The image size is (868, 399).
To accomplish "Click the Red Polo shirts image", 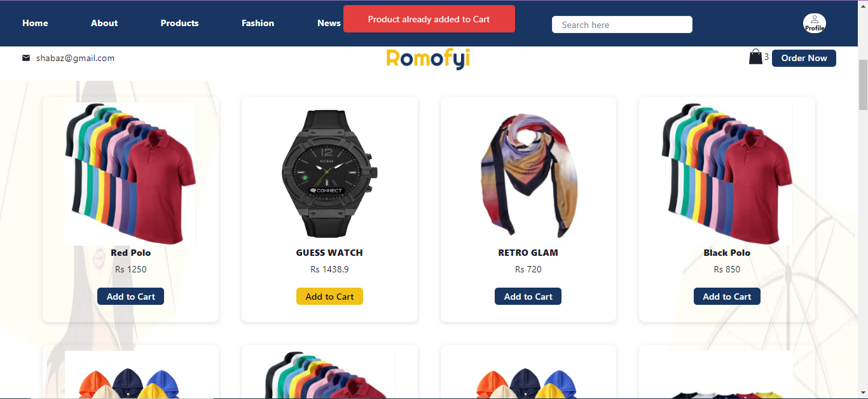I will (x=130, y=174).
